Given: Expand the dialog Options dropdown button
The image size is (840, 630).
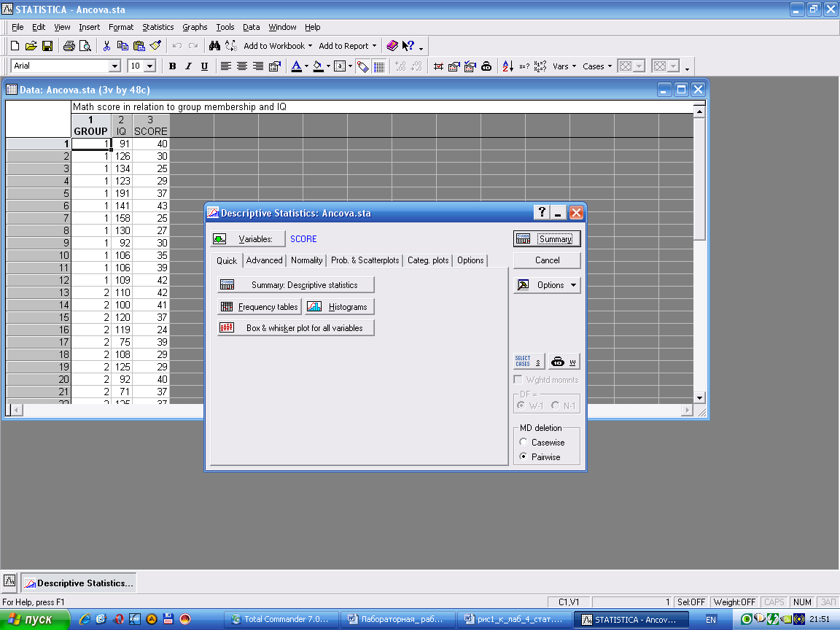Looking at the screenshot, I should (x=547, y=285).
